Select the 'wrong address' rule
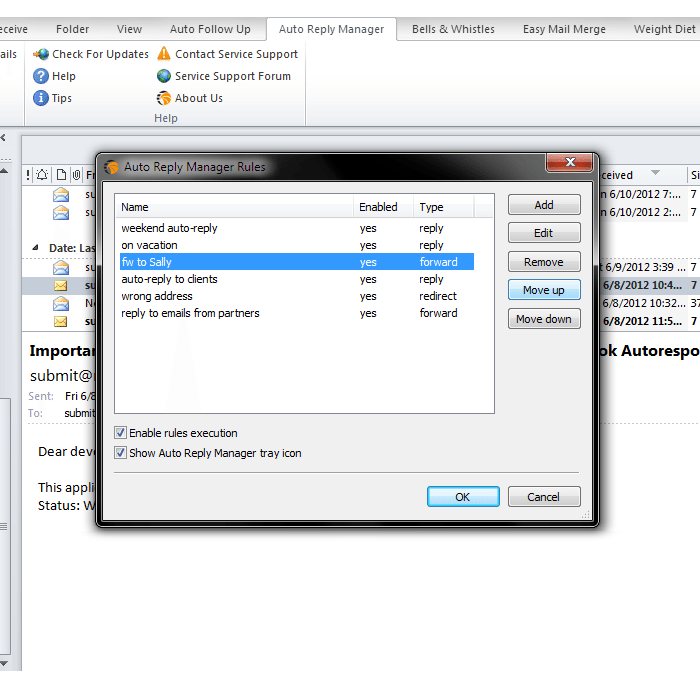Viewport: 700px width, 700px height. pos(297,296)
